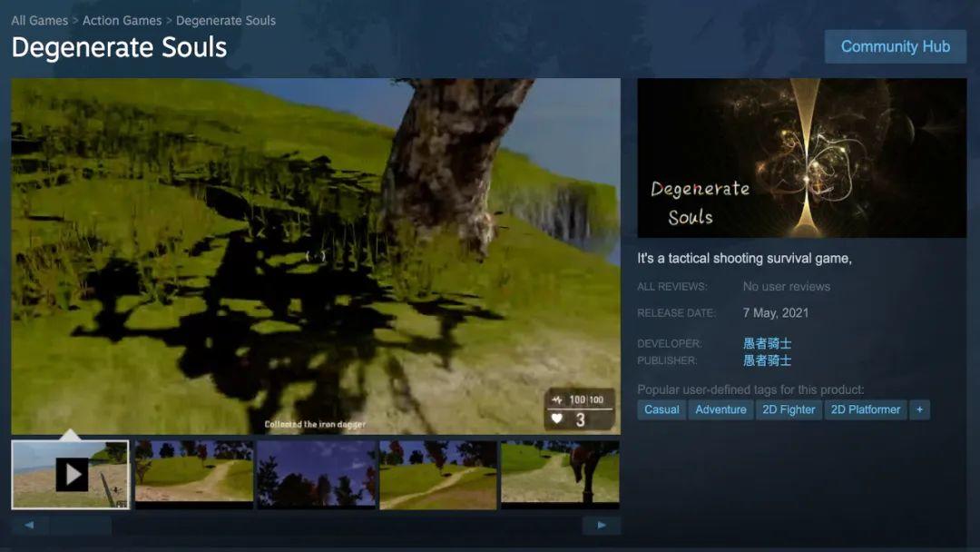Screen dimensions: 980x552
Task: Go to All Games breadcrumb
Action: click(x=39, y=21)
